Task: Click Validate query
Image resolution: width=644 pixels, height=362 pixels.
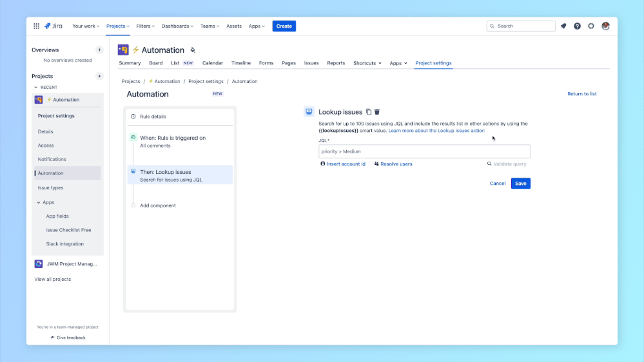Action: tap(507, 164)
